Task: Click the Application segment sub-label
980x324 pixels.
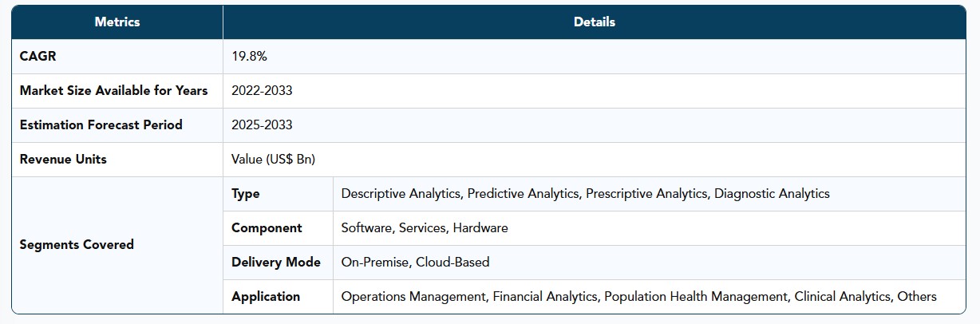Action: (266, 297)
